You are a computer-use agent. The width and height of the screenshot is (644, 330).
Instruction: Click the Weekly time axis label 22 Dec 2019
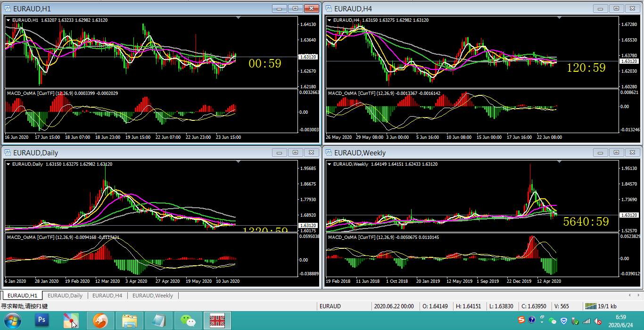[x=520, y=281]
